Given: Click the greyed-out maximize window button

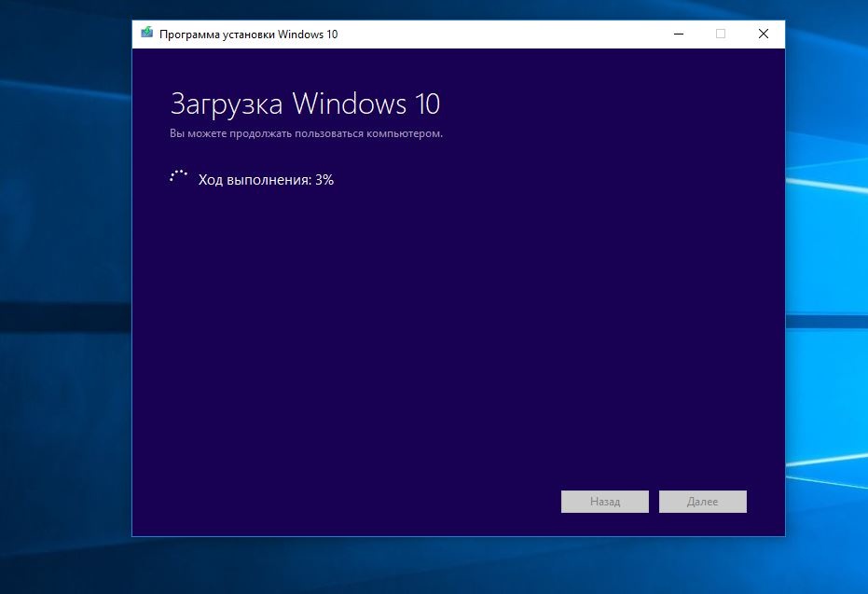Looking at the screenshot, I should coord(720,34).
